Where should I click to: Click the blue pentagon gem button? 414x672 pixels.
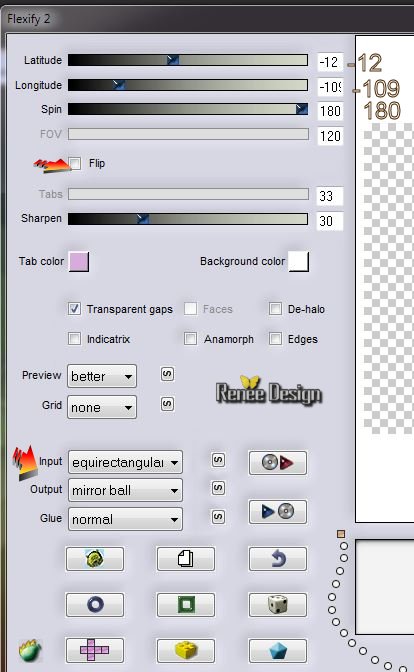[278, 650]
